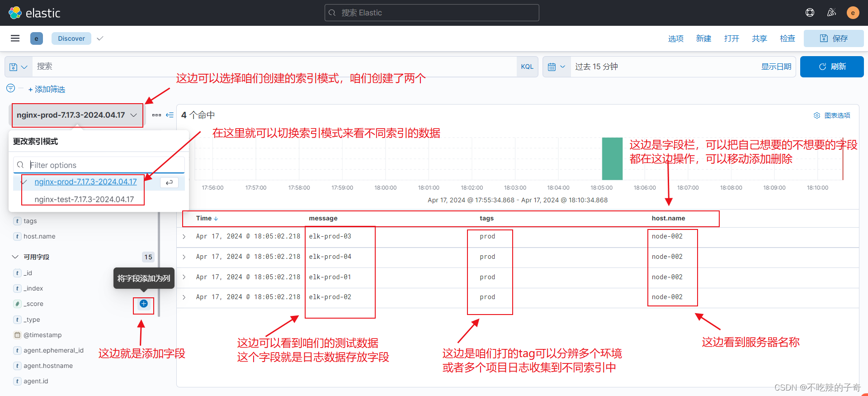Viewport: 868px width, 396px height.
Task: Click the 共享 menu item
Action: tap(759, 38)
